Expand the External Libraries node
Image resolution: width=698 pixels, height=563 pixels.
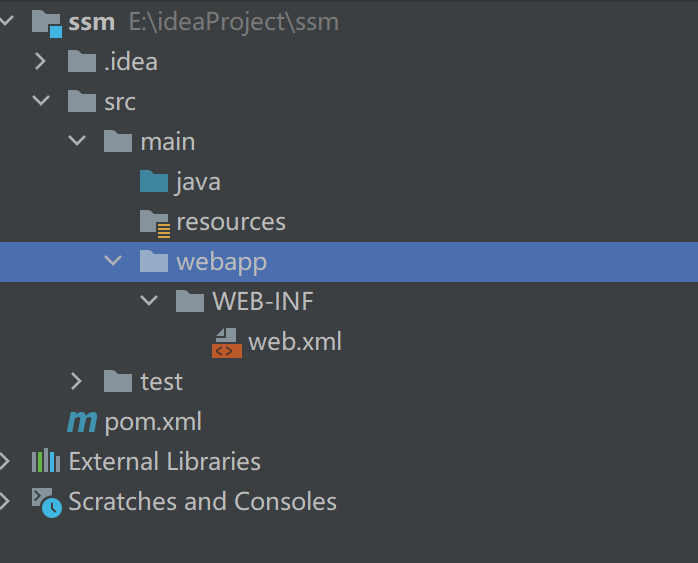[6, 461]
